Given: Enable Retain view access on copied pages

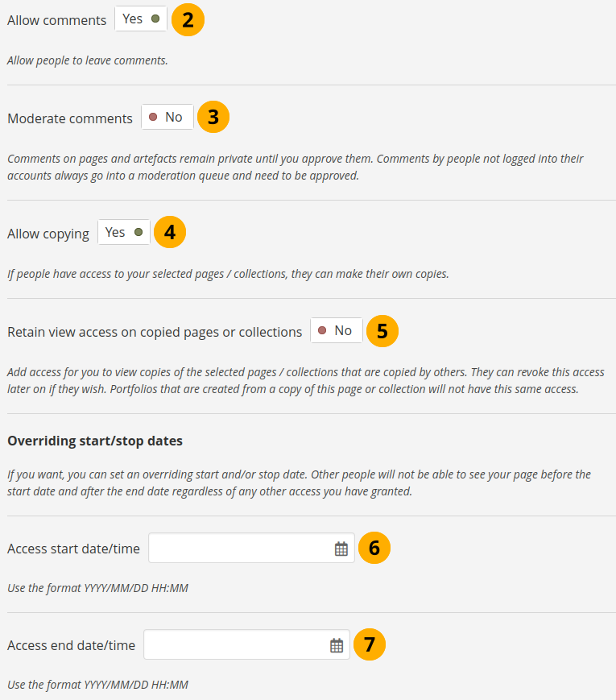Looking at the screenshot, I should tap(336, 331).
